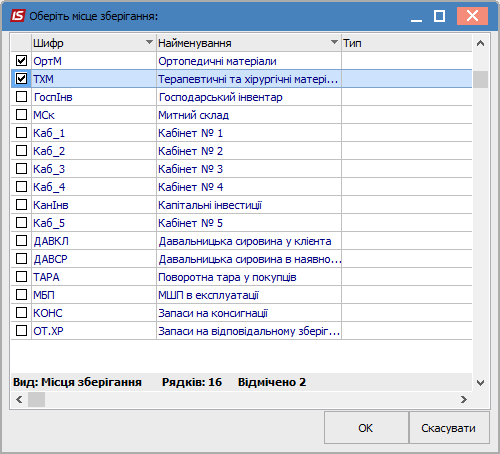Click the scroll up arrow icon
This screenshot has width=500, height=454.
pos(480,43)
